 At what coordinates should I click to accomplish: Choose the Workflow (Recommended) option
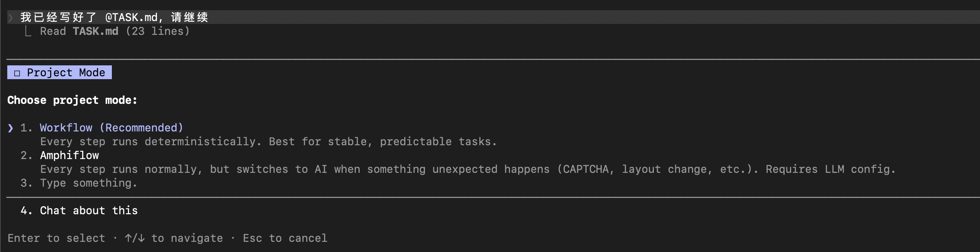point(111,128)
